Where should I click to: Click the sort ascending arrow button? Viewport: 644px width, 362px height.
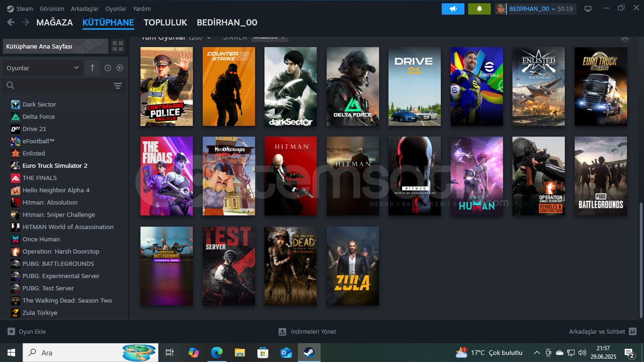(92, 68)
